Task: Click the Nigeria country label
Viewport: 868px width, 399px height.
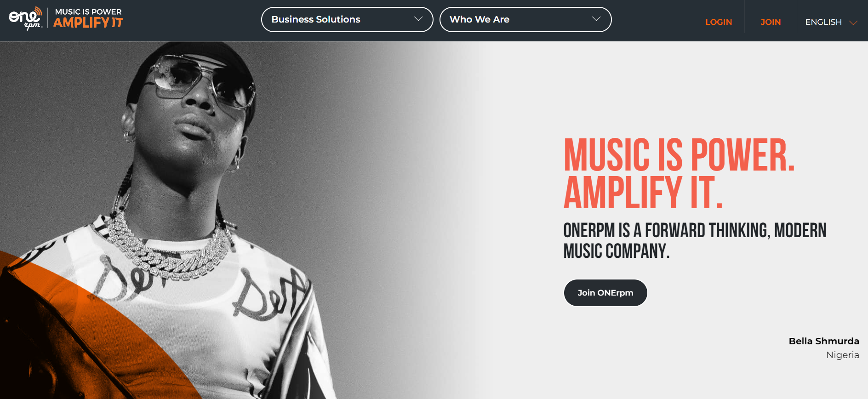Action: [843, 355]
